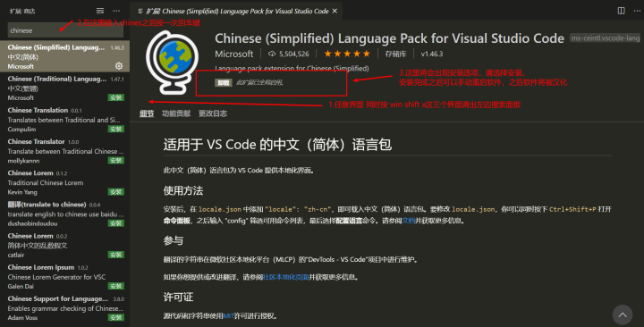The height and width of the screenshot is (327, 644).
Task: Click the extension title heading text
Action: pos(389,38)
